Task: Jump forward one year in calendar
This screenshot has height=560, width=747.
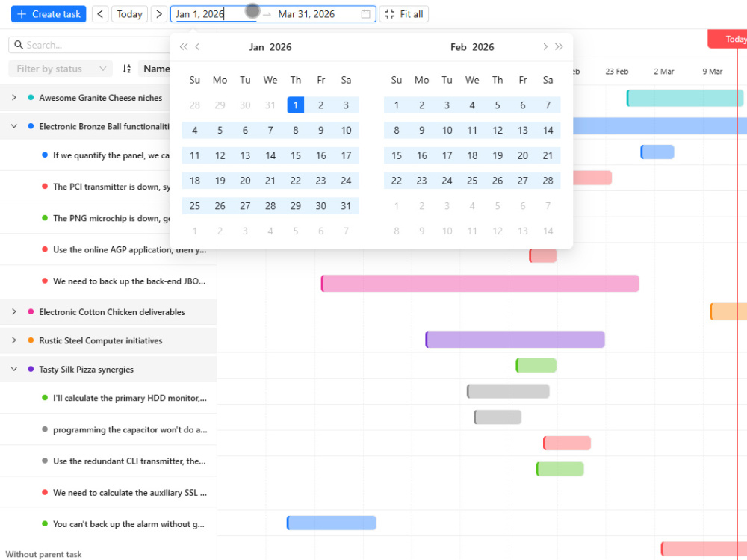Action: click(559, 46)
